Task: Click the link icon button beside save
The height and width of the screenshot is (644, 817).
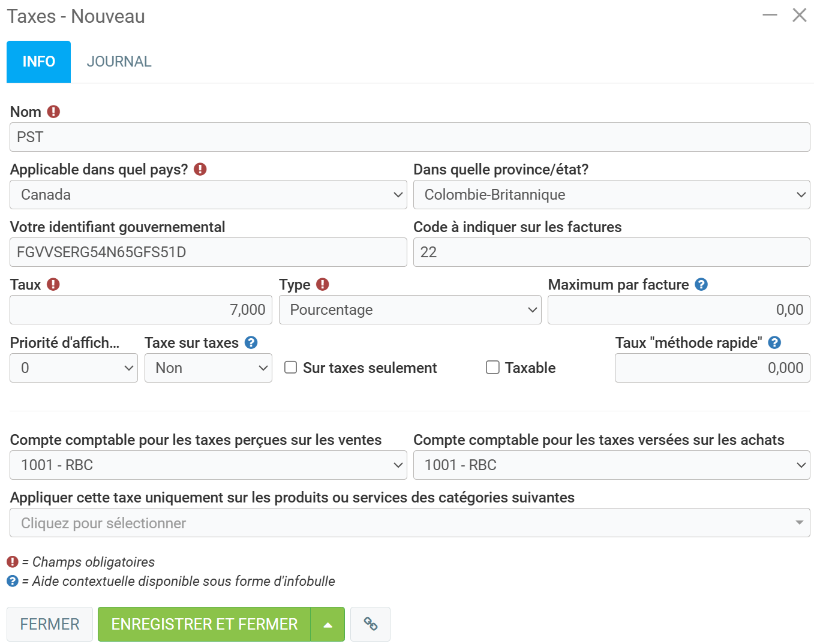Action: click(x=370, y=624)
